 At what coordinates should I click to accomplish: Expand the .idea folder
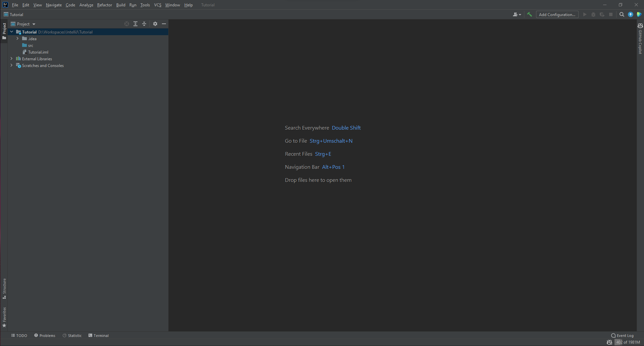click(x=18, y=39)
